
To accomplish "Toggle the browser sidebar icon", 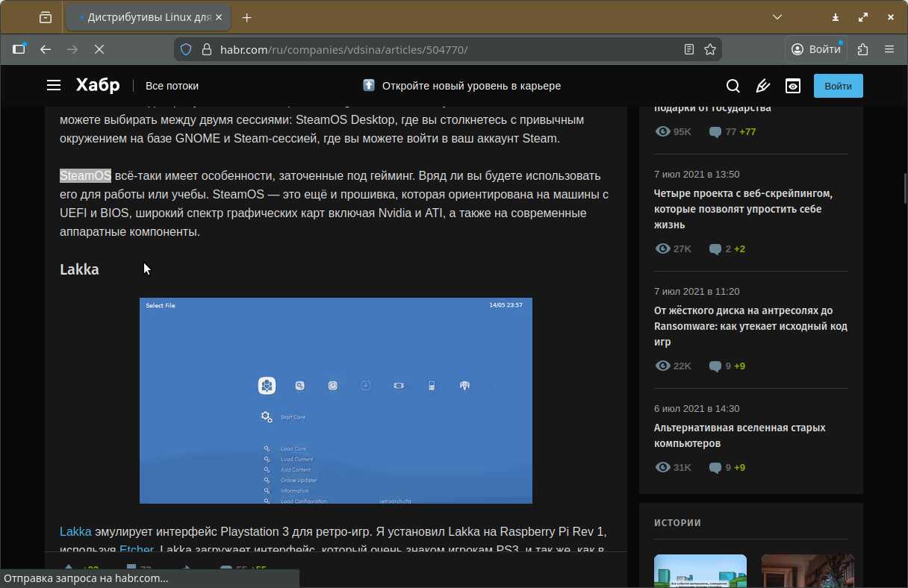I will [x=19, y=49].
